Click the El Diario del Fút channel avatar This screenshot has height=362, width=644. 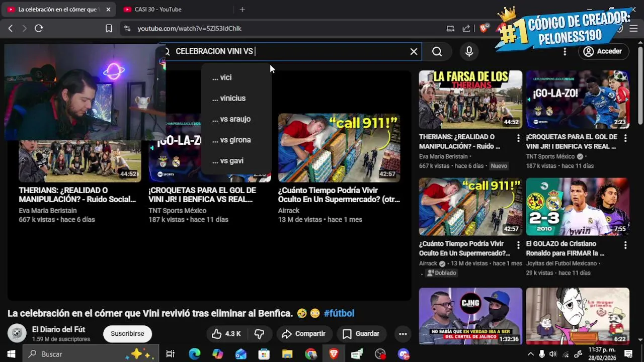pos(17,333)
